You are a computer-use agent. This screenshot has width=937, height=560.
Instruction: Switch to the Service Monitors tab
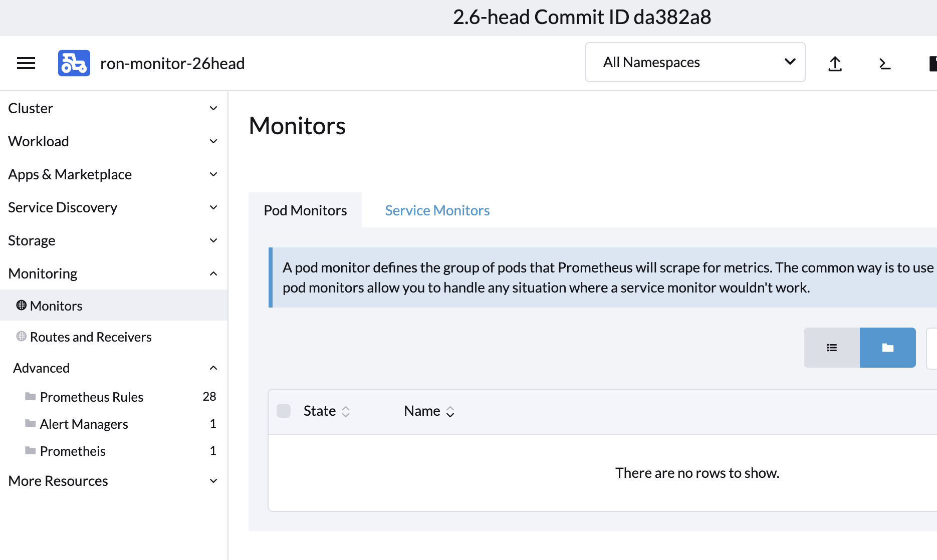[437, 210]
